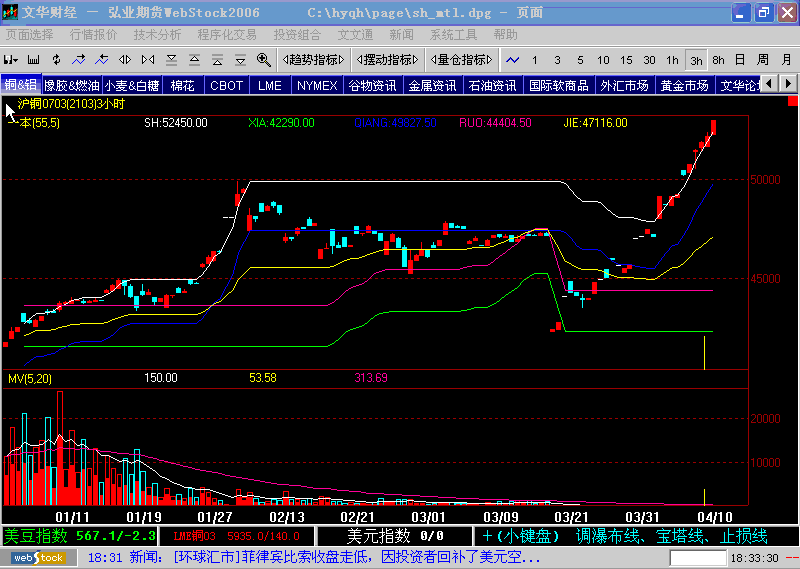
Task: Click the webstock logo in status bar
Action: click(x=39, y=558)
